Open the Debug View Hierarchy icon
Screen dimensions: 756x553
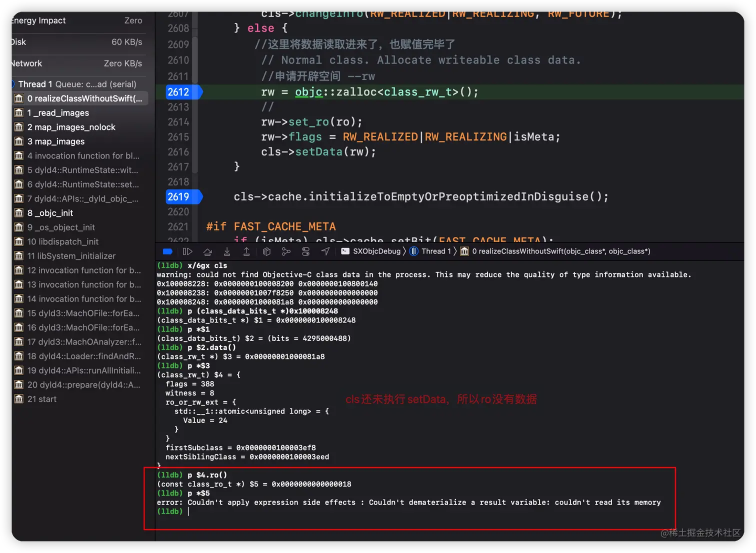266,251
